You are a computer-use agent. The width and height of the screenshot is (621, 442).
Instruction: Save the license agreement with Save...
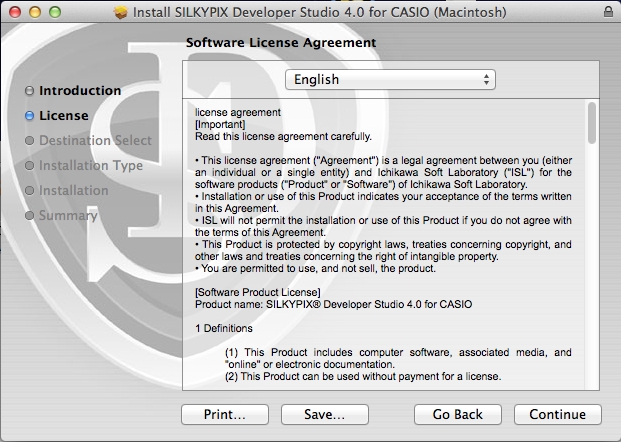(325, 414)
